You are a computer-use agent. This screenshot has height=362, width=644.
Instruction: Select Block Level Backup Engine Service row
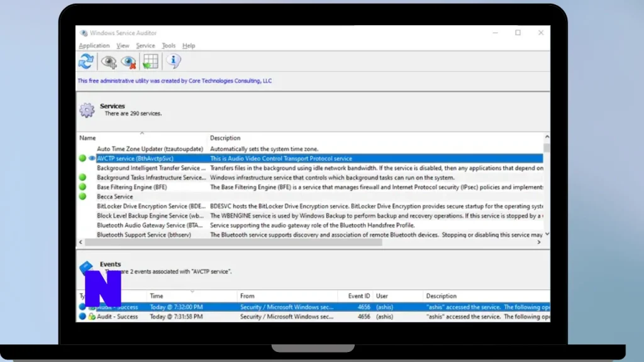click(310, 216)
